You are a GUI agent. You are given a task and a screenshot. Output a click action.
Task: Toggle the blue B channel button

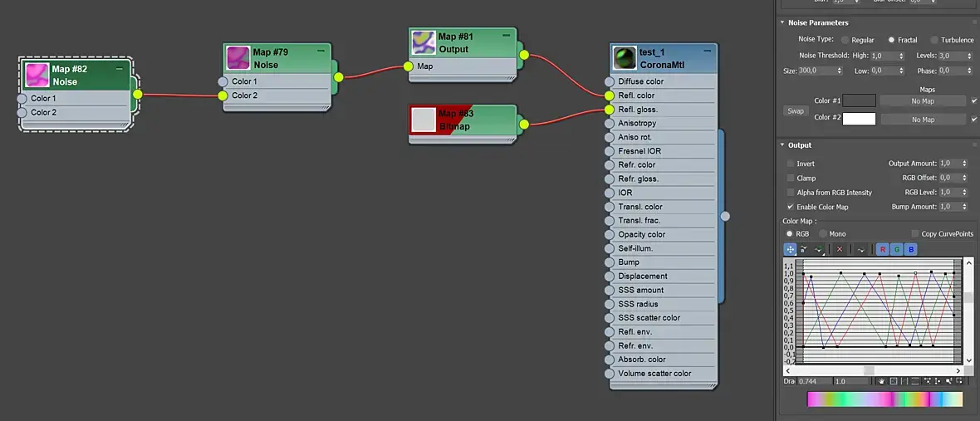click(911, 249)
